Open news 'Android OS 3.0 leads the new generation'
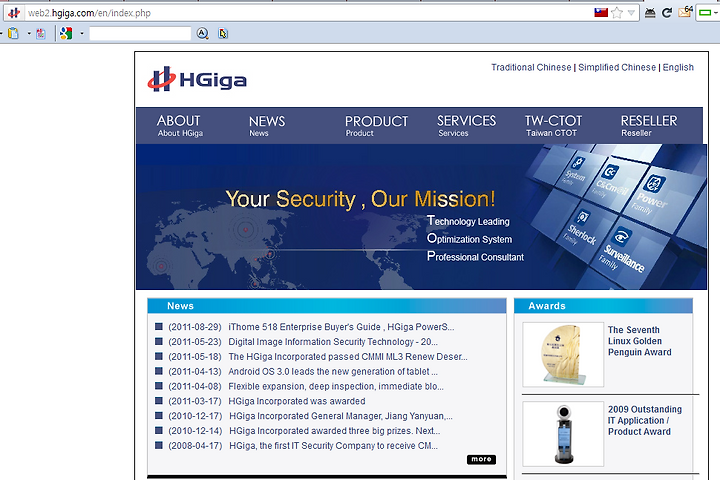The height and width of the screenshot is (480, 720). pyautogui.click(x=333, y=371)
